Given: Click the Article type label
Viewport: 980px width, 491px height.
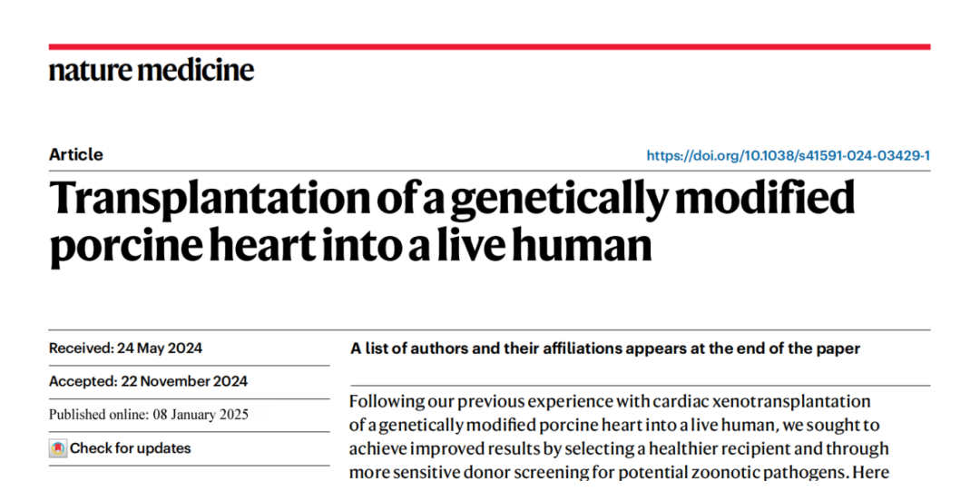Looking at the screenshot, I should click(x=76, y=154).
